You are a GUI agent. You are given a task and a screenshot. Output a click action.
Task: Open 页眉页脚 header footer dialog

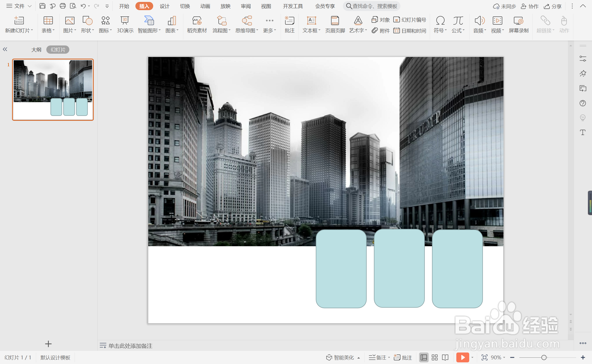click(x=335, y=25)
